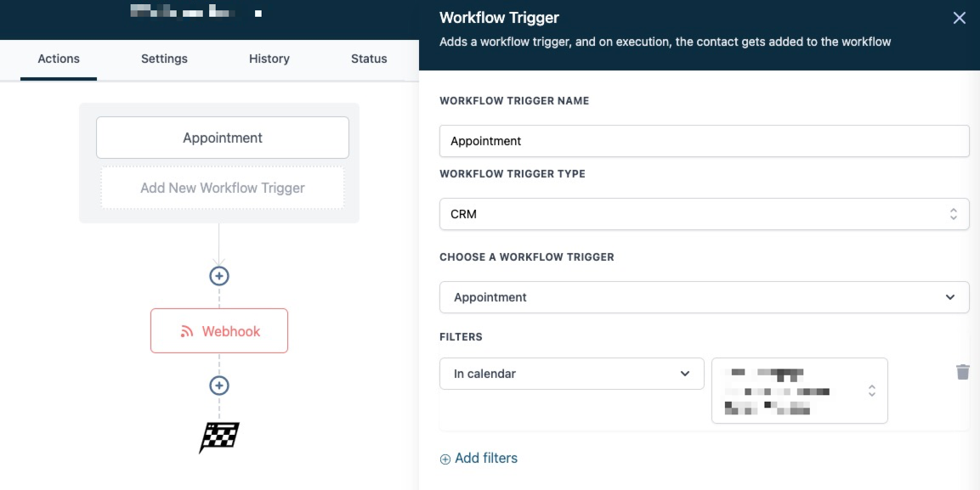Click the checkered finish flag icon

pos(219,437)
